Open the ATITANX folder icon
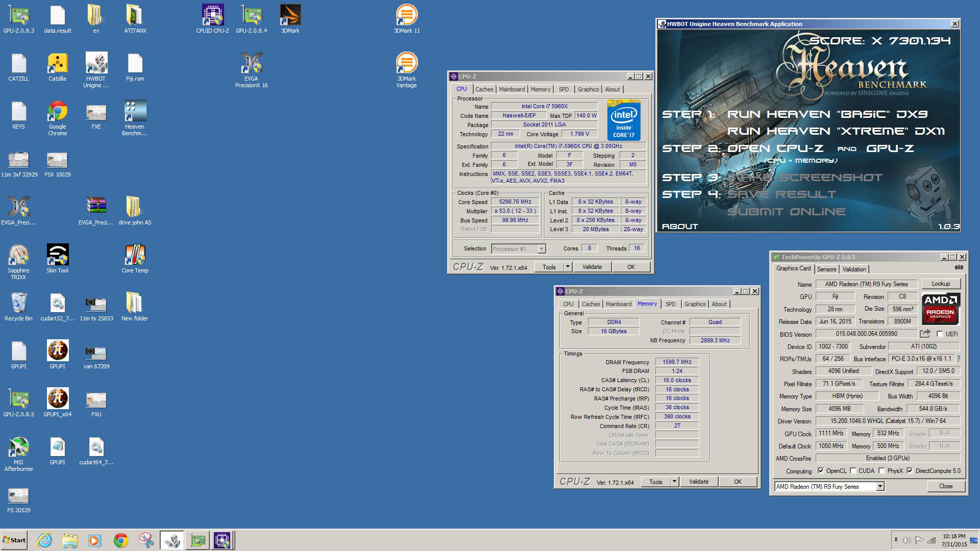Screen dimensions: 980x551 tap(135, 19)
